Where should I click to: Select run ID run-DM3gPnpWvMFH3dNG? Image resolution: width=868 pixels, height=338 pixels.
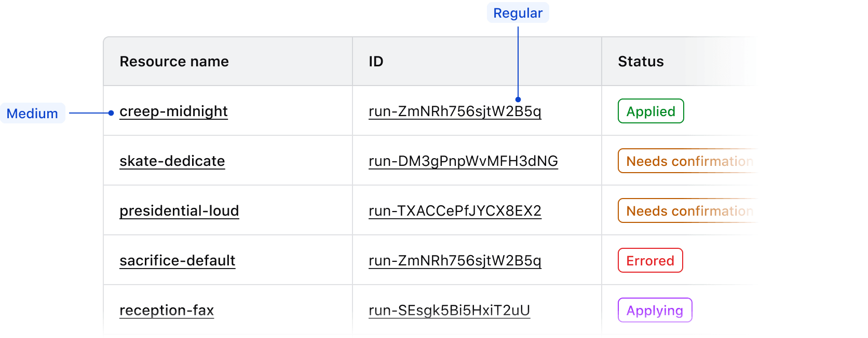tap(463, 161)
